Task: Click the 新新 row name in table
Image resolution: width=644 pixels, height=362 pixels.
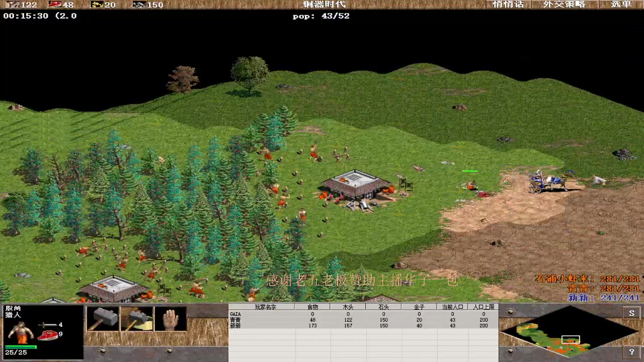Action: (x=234, y=326)
